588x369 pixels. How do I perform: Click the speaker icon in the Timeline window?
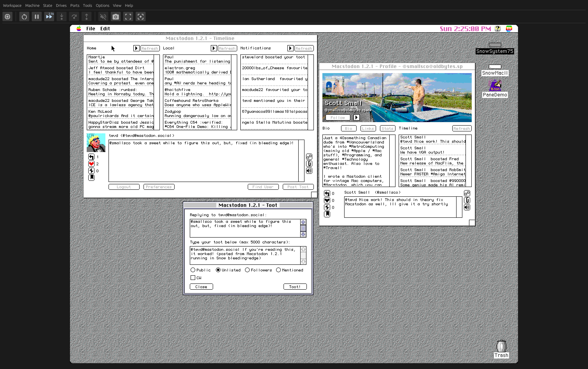[x=309, y=171]
